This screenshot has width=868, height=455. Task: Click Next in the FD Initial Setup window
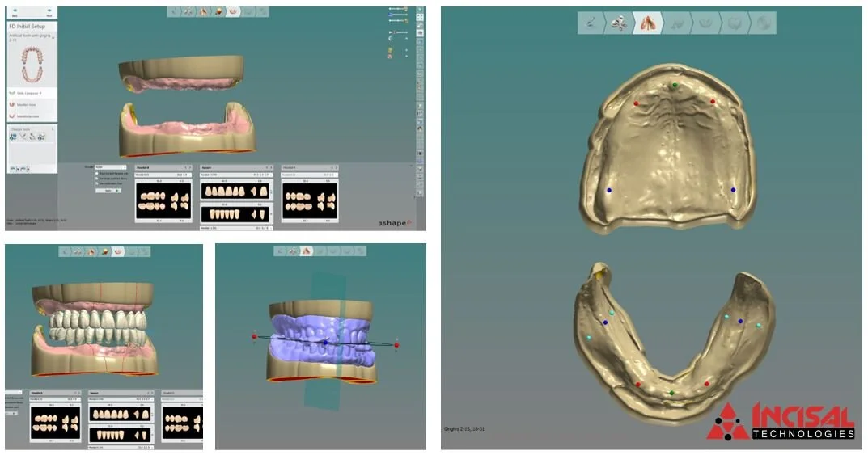49,12
